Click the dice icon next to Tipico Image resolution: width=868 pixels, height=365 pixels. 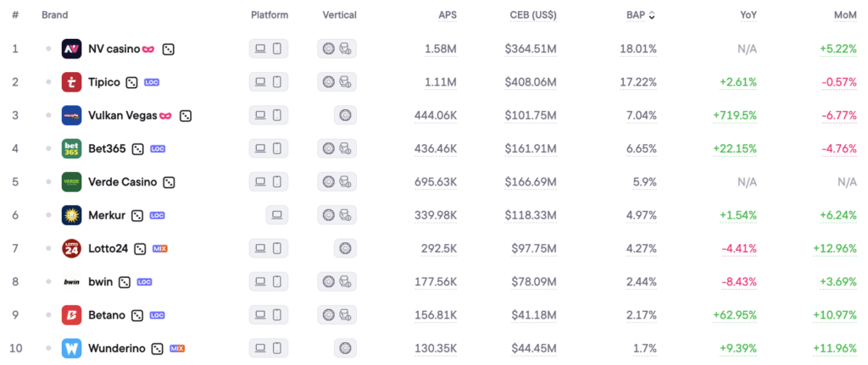132,82
